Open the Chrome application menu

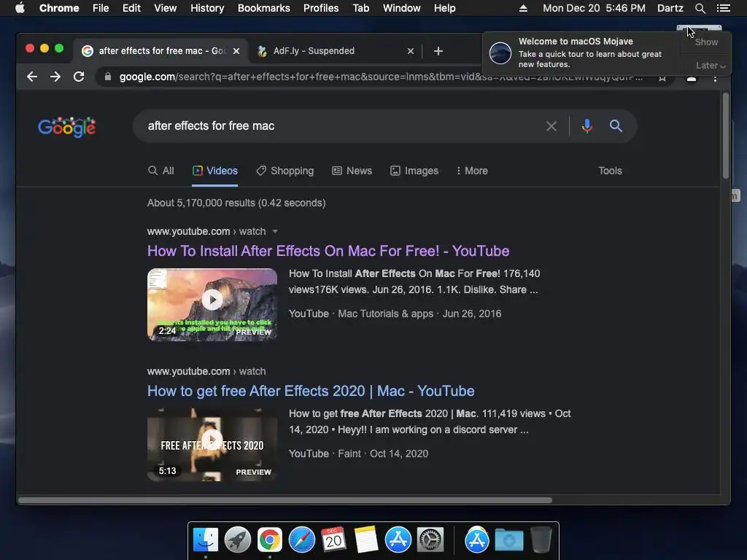59,8
